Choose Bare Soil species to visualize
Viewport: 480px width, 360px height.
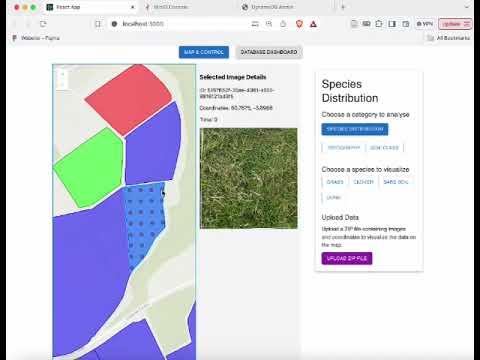click(x=396, y=182)
